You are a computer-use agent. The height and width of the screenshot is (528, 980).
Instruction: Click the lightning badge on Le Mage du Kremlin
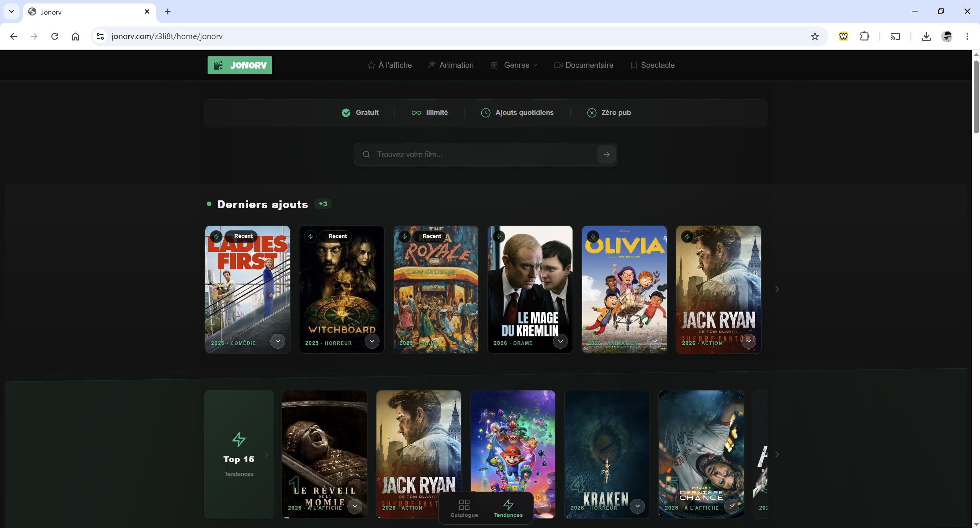pos(499,237)
